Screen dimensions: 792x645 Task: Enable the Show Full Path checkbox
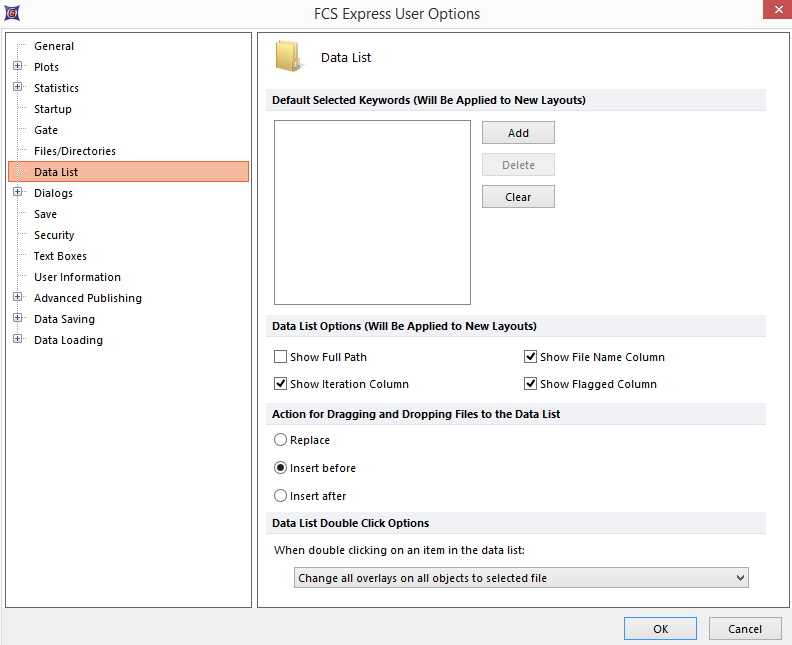(x=281, y=357)
